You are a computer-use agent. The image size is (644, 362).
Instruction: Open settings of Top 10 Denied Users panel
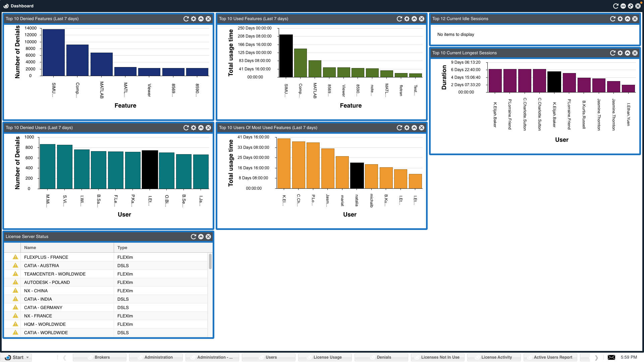click(x=193, y=128)
